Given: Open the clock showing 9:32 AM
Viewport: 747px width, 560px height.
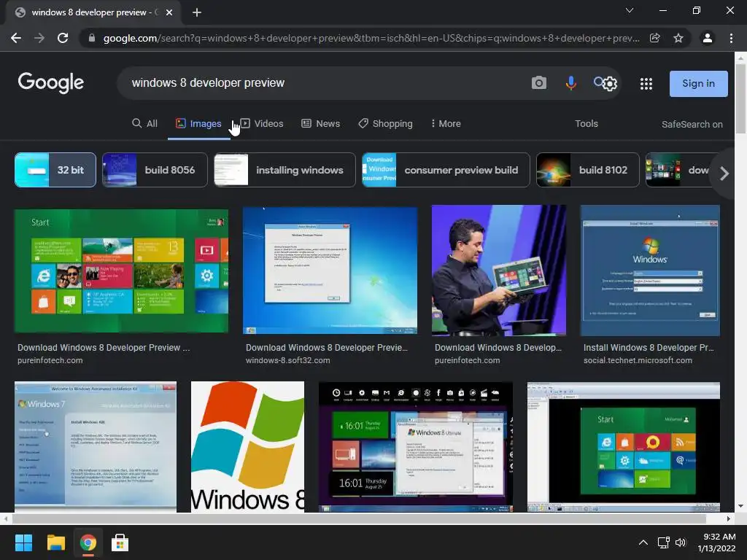Looking at the screenshot, I should [716, 542].
